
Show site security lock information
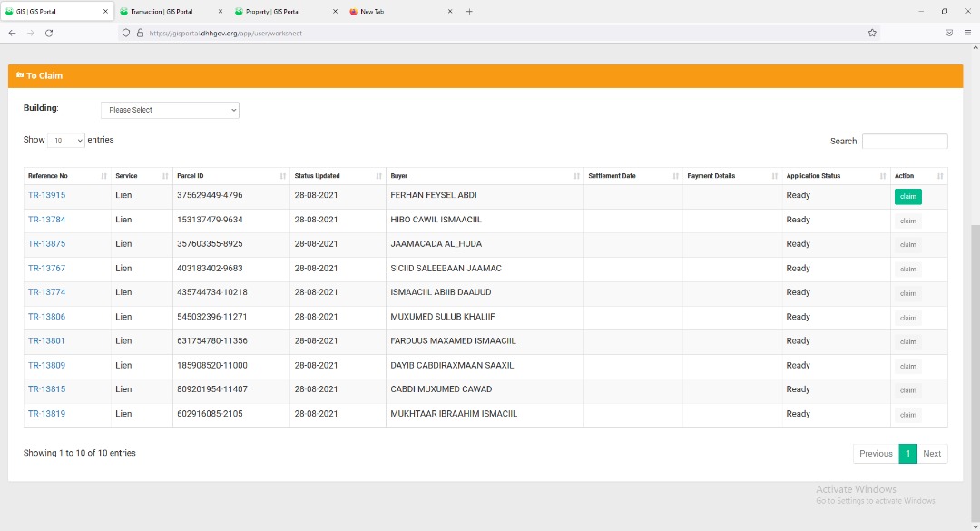click(x=140, y=34)
